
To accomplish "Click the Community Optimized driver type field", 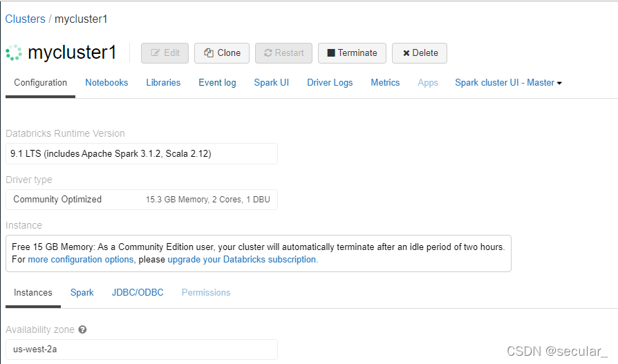I will (x=142, y=200).
